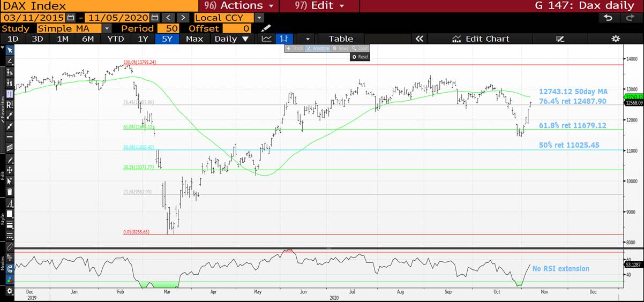Image resolution: width=644 pixels, height=302 pixels.
Task: Select the trend line drawing tool
Action: 10,61
